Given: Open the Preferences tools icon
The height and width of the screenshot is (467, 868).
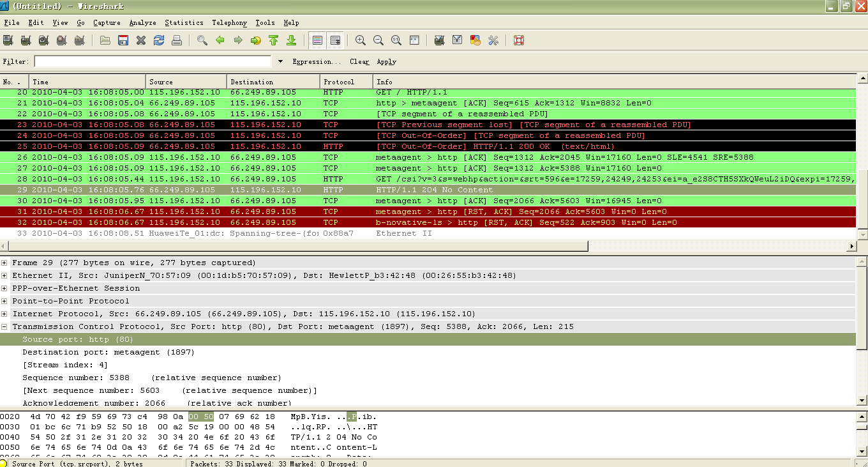Looking at the screenshot, I should [x=493, y=40].
